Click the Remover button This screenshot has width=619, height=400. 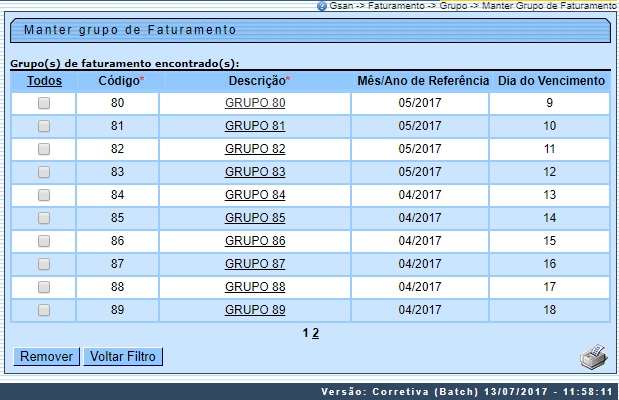(x=47, y=357)
